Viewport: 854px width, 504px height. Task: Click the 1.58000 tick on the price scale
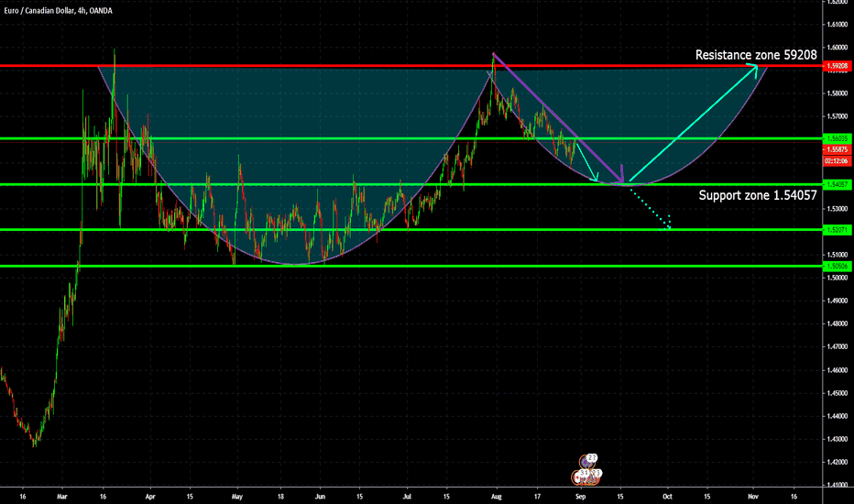(838, 93)
